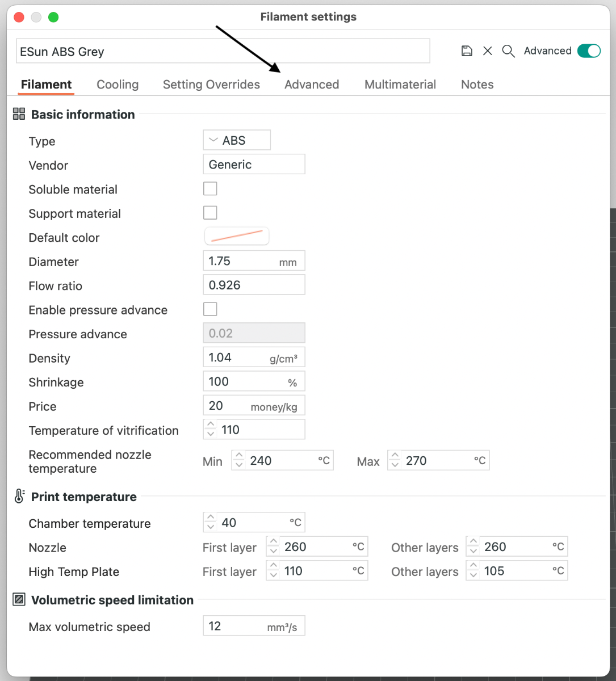Enable the pressure advance checkbox

point(210,309)
